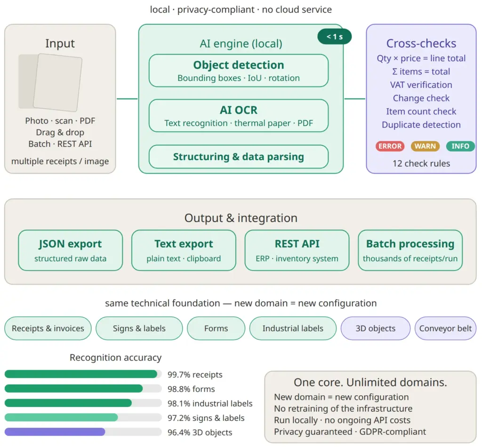The image size is (482, 448).
Task: Click the Structuring & data parsing box
Action: [x=239, y=157]
